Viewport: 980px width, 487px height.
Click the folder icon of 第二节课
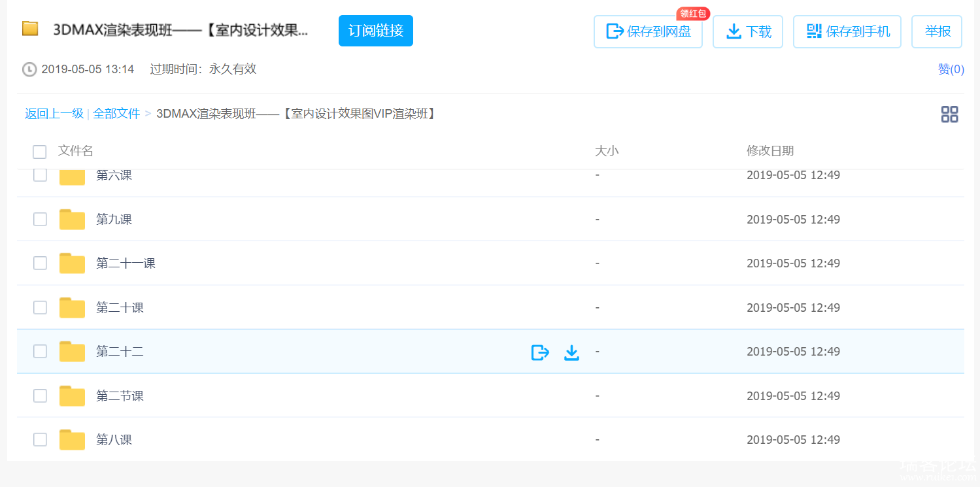coord(72,395)
